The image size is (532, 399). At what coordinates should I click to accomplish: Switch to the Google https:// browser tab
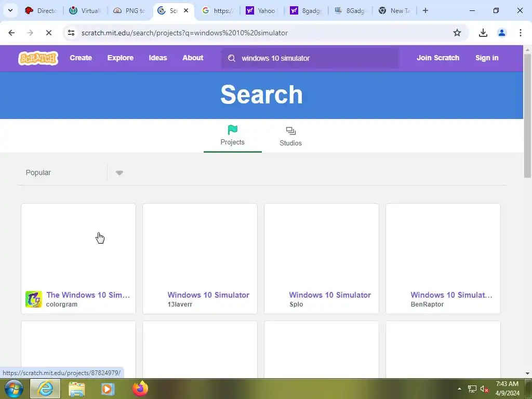[x=218, y=10]
